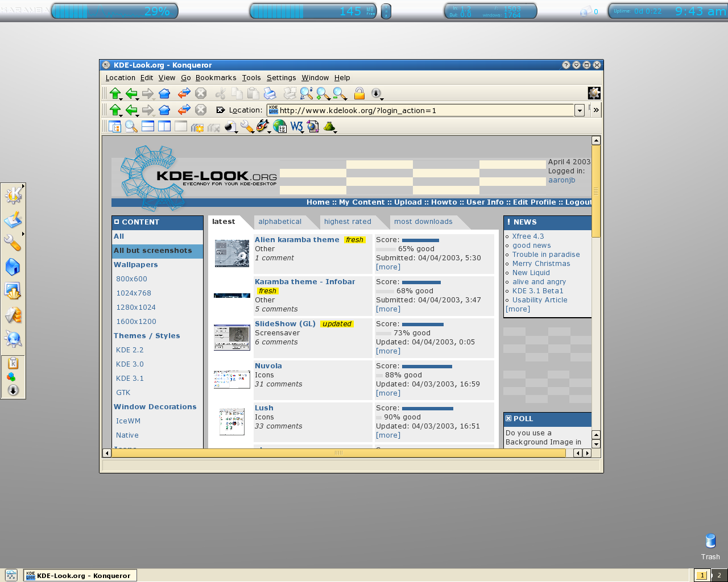
Task: Open the Trash icon on the desktop
Action: tap(710, 541)
